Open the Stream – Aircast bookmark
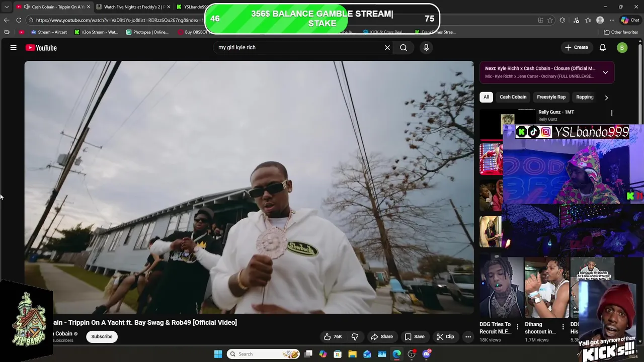 click(49, 32)
